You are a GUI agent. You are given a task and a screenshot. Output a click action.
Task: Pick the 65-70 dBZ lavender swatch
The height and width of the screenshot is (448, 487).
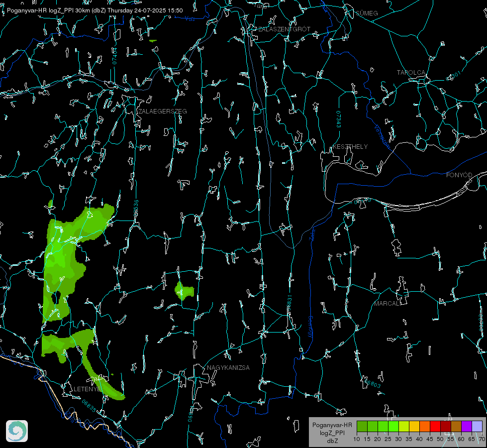pyautogui.click(x=477, y=426)
